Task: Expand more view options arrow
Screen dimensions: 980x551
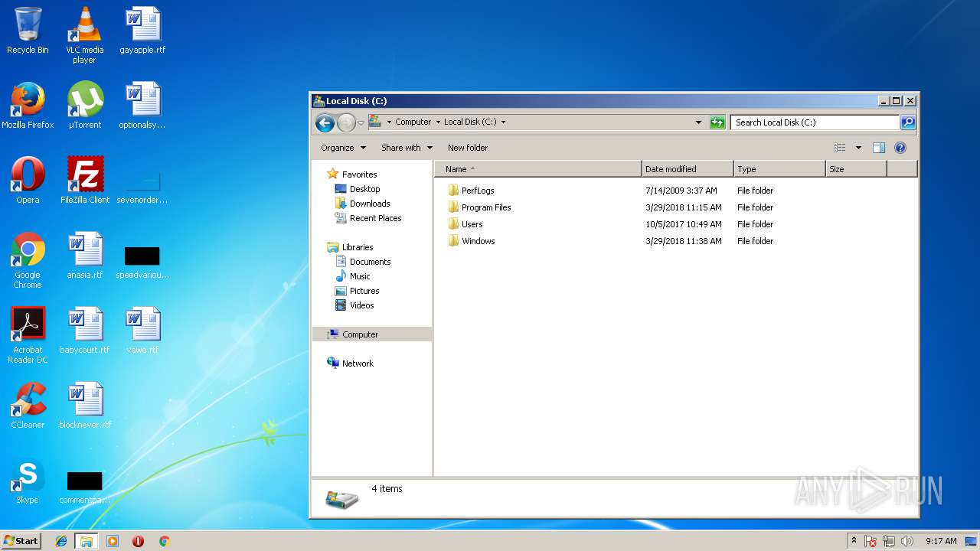Action: (x=858, y=148)
